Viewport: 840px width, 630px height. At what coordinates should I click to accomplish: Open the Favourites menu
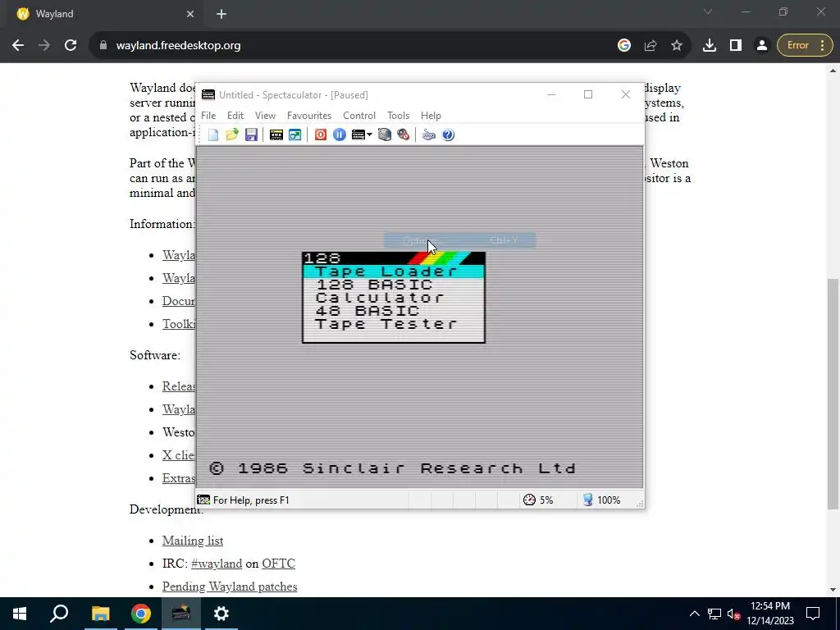[309, 116]
